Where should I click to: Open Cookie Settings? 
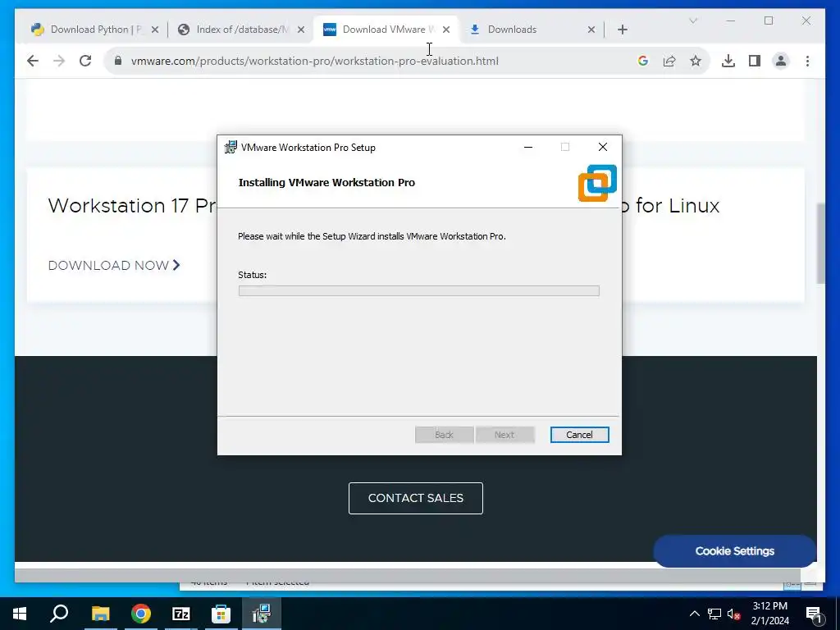tap(734, 550)
